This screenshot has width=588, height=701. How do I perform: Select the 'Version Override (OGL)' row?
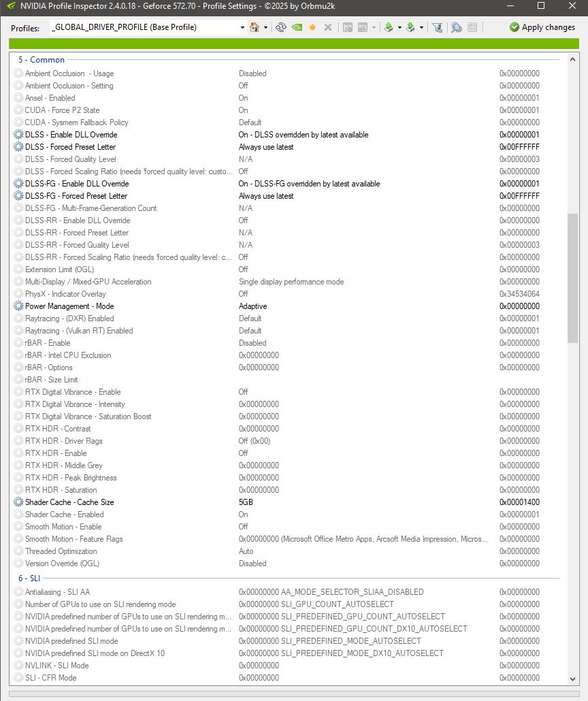coord(287,564)
